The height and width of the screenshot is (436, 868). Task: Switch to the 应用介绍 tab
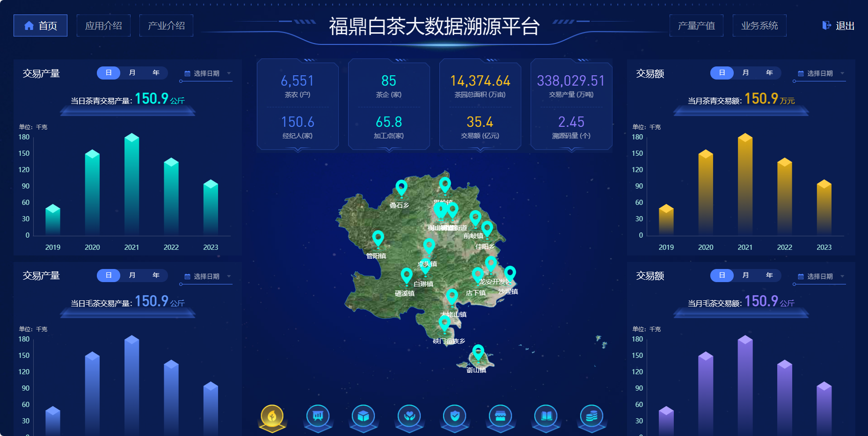pyautogui.click(x=103, y=25)
